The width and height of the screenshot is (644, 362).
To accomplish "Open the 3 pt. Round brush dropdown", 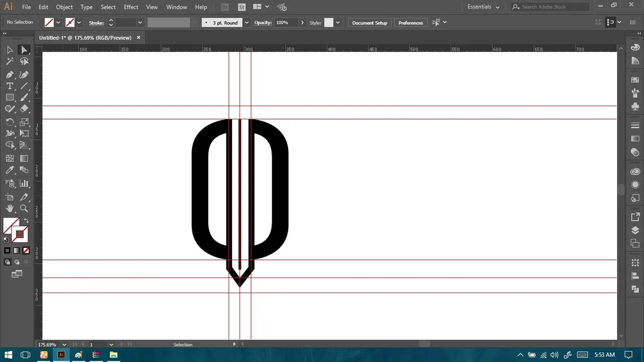I will (247, 23).
